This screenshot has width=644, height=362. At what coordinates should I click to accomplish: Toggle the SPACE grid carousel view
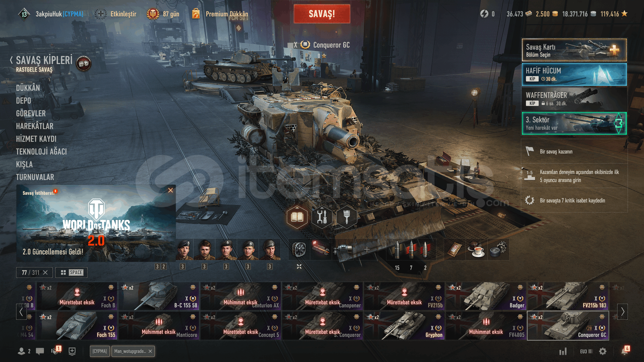click(x=71, y=273)
